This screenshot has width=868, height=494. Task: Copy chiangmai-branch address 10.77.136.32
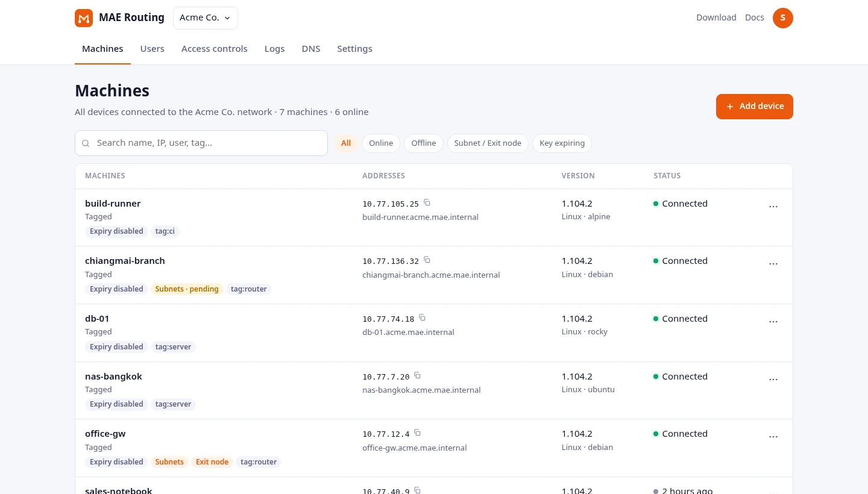(427, 260)
